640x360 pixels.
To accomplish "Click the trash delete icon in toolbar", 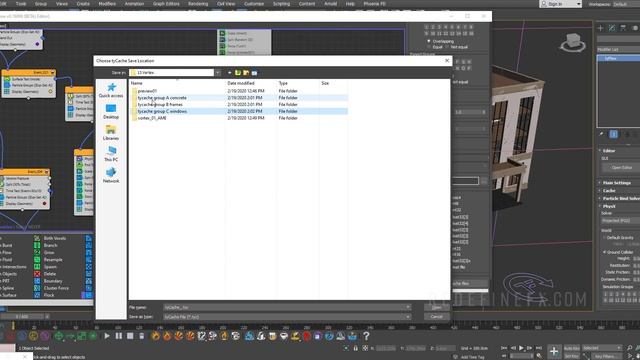I will [142, 336].
